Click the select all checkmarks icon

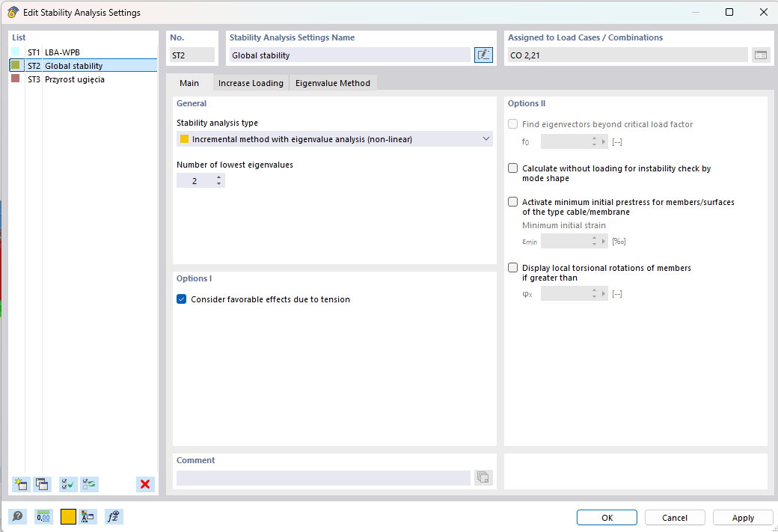click(x=68, y=484)
